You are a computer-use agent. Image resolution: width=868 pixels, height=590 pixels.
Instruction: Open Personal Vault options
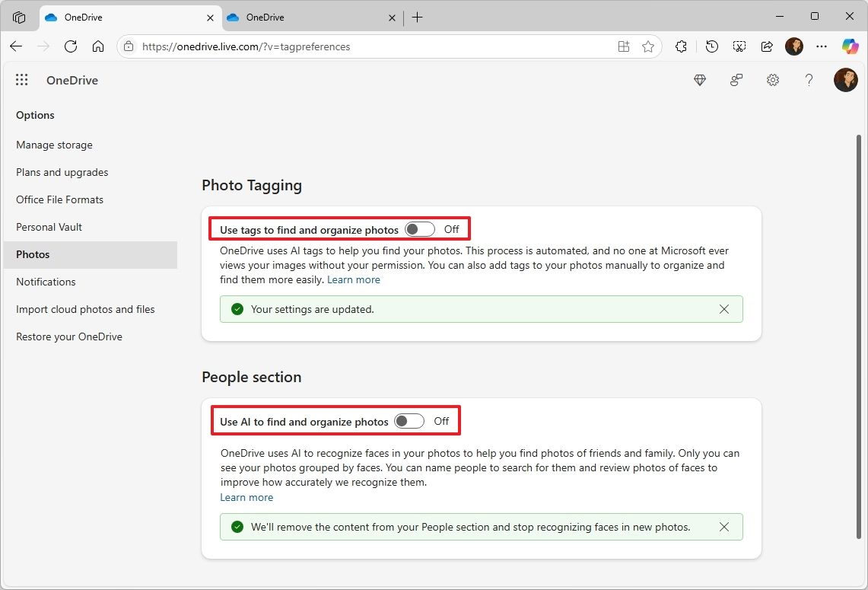(x=49, y=227)
